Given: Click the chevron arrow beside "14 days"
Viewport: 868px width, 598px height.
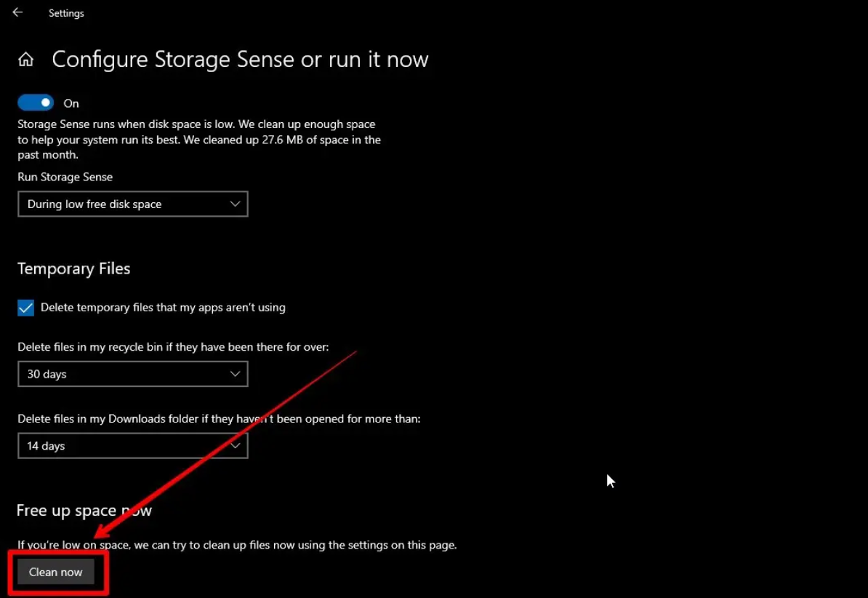Looking at the screenshot, I should pos(235,446).
